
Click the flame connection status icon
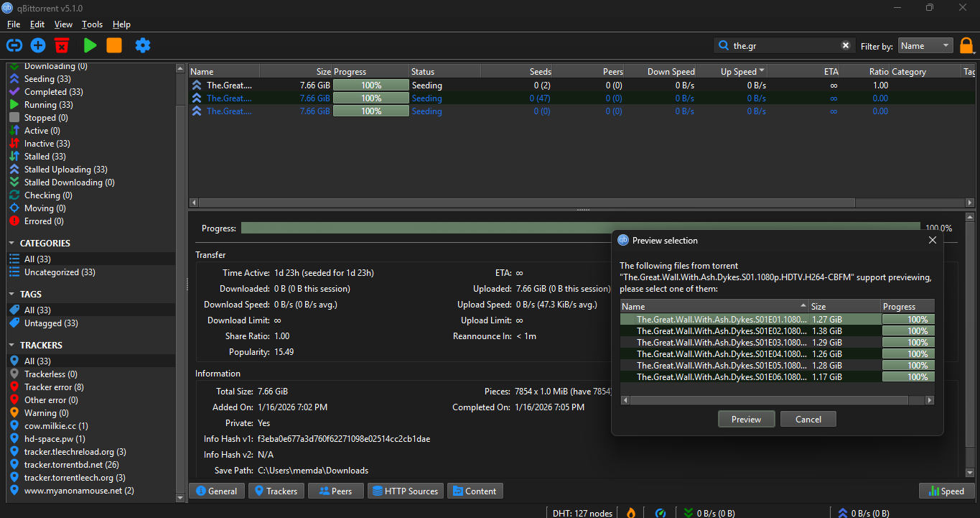point(631,512)
